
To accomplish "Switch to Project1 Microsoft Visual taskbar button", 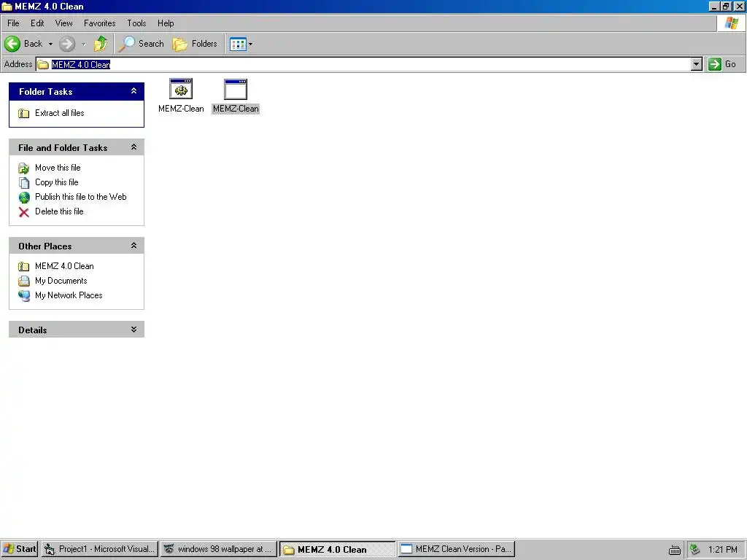I will pos(99,549).
